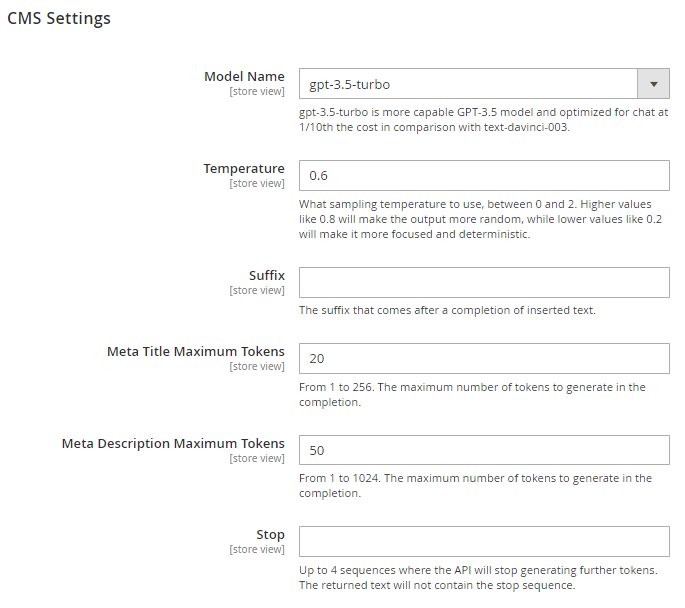Click the Model Name label
Viewport: 685px width, 608px height.
[x=244, y=76]
